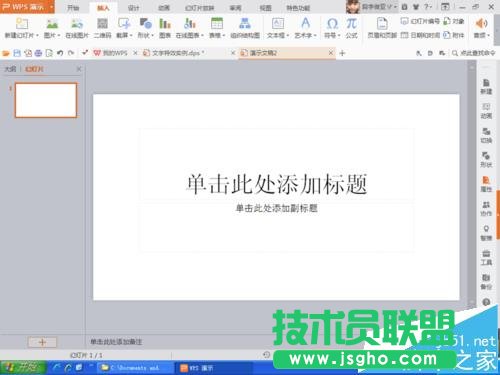Image resolution: width=500 pixels, height=375 pixels.
Task: Open the 动画 sidebar panel
Action: point(486,111)
